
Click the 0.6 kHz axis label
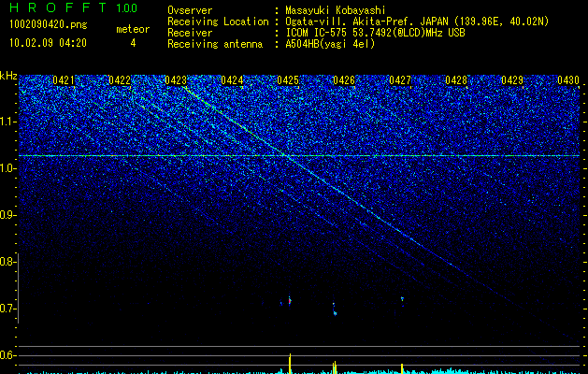coord(7,355)
